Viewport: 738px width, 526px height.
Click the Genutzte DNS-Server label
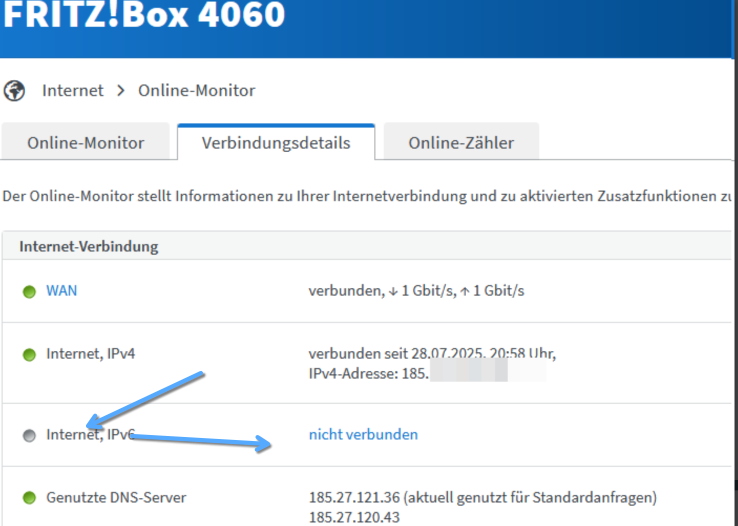[116, 497]
